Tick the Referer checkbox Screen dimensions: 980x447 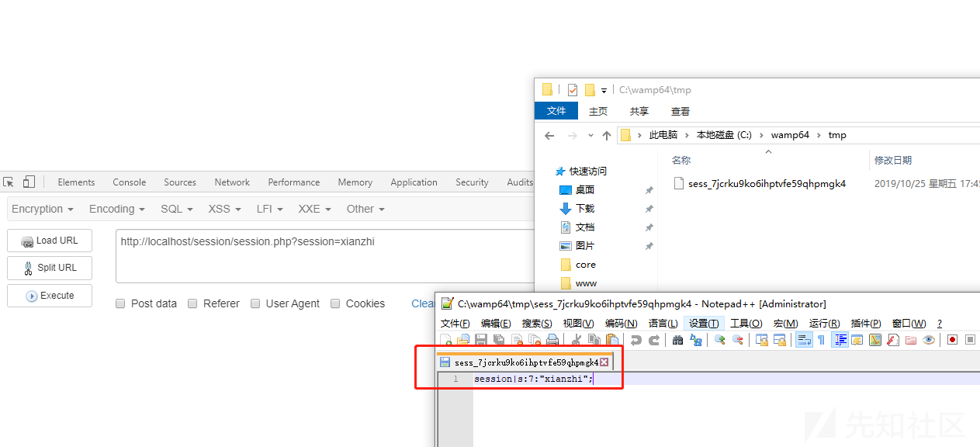[x=192, y=303]
